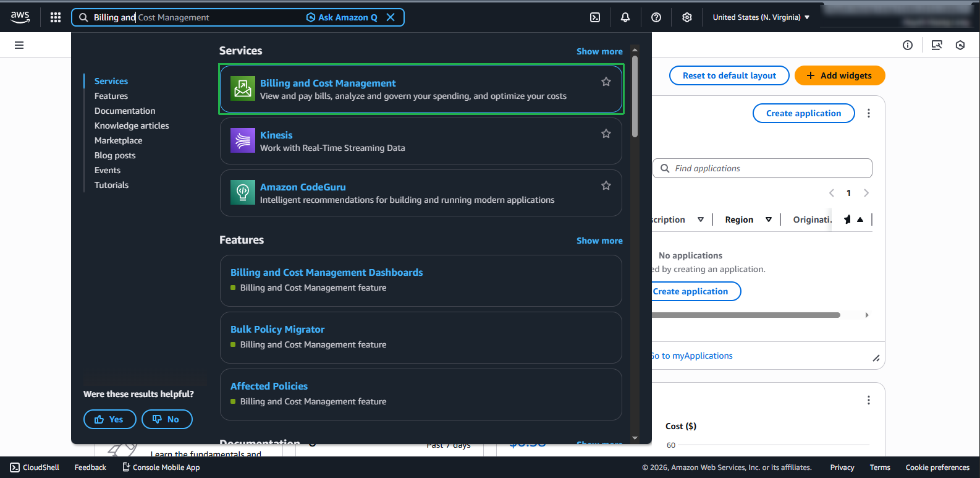Mark Amazon CodeGuru as favorite

[606, 186]
